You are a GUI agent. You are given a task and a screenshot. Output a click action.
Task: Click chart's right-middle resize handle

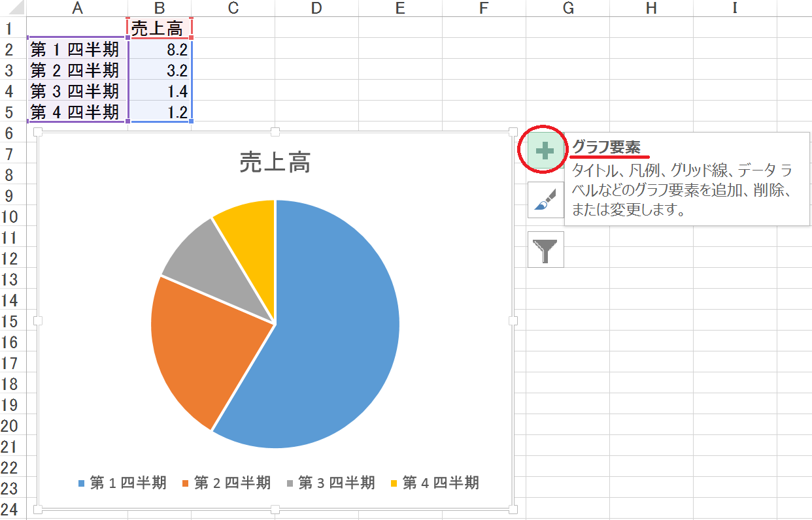(513, 321)
